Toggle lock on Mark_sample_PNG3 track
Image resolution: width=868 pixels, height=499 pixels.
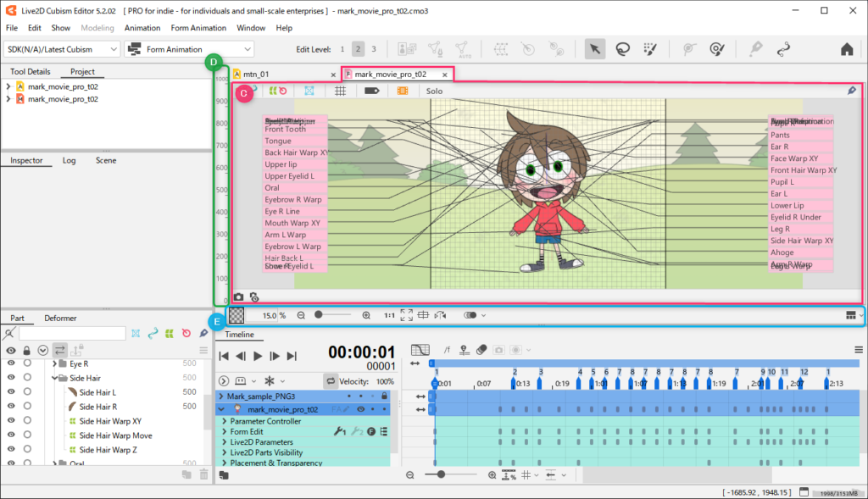pos(384,396)
